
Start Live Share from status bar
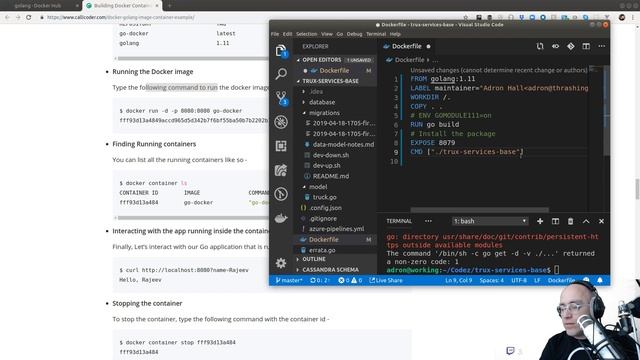[x=386, y=280]
